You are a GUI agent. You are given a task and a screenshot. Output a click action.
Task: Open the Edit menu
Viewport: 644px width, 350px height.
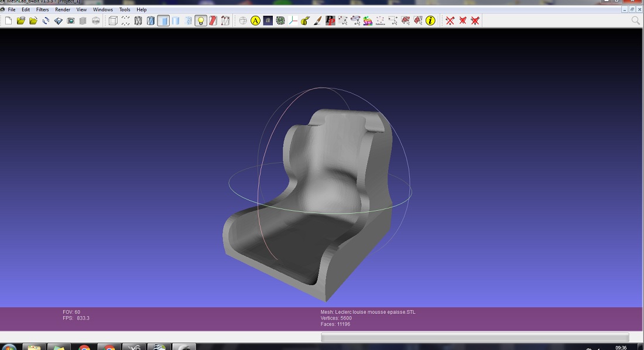click(x=25, y=9)
